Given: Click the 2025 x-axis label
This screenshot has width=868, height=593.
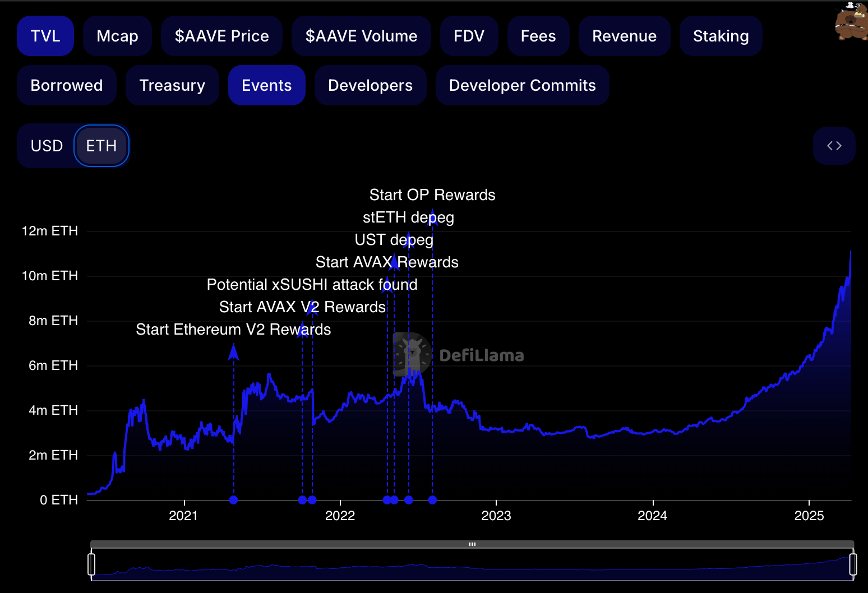Looking at the screenshot, I should (x=809, y=516).
